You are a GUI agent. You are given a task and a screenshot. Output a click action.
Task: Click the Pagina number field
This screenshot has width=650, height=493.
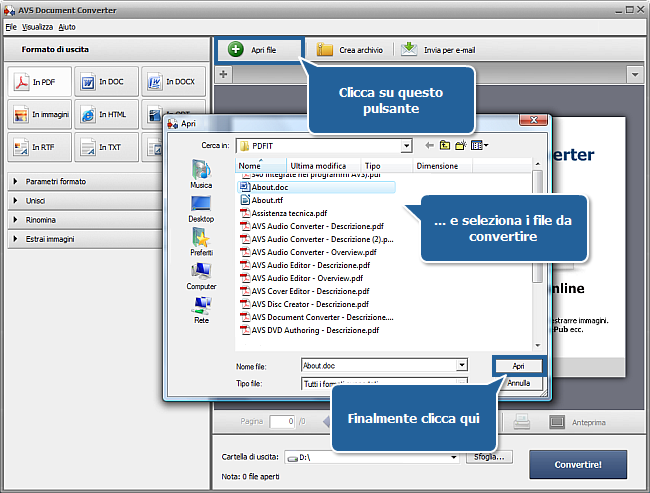pos(282,422)
